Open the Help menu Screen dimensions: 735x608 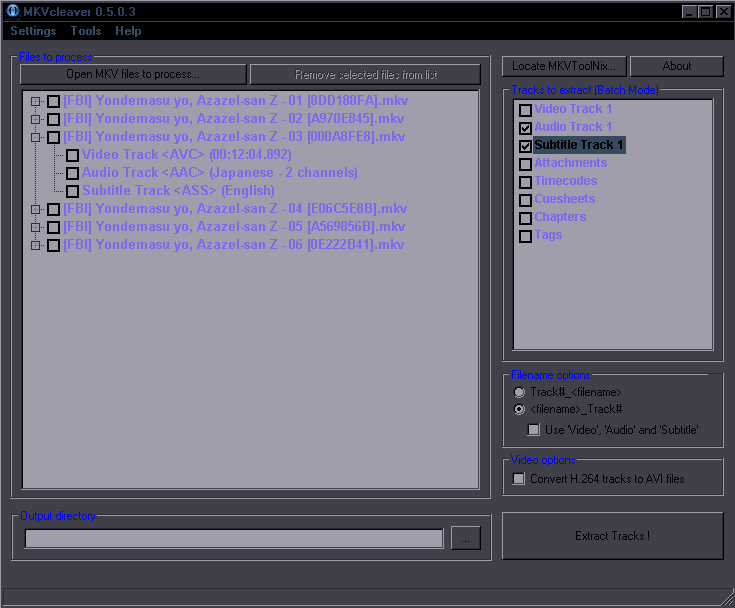pos(128,31)
